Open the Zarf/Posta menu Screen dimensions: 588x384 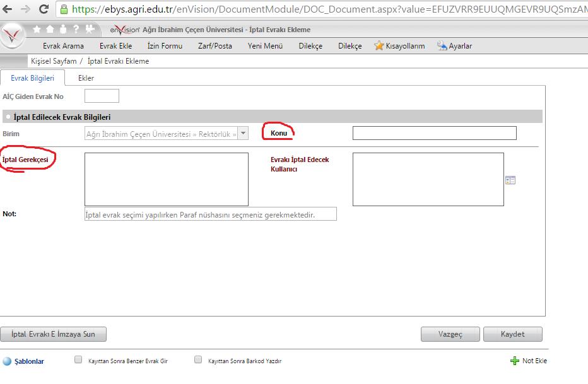[215, 46]
